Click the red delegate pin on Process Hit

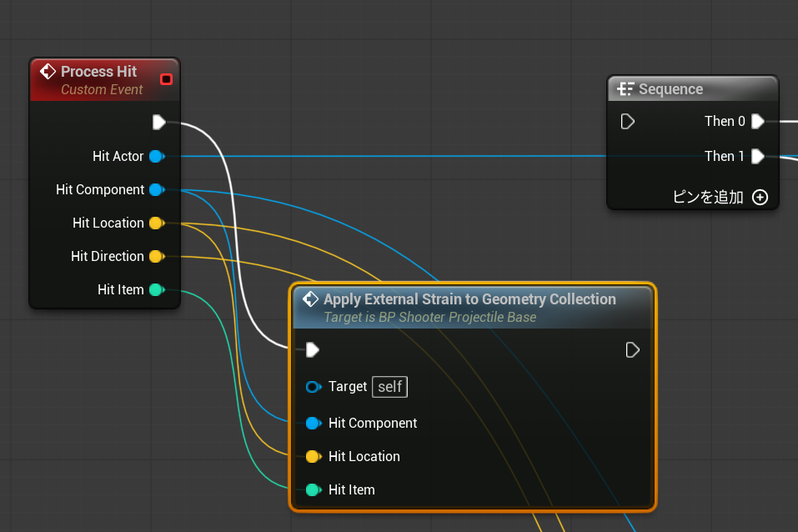(x=166, y=79)
